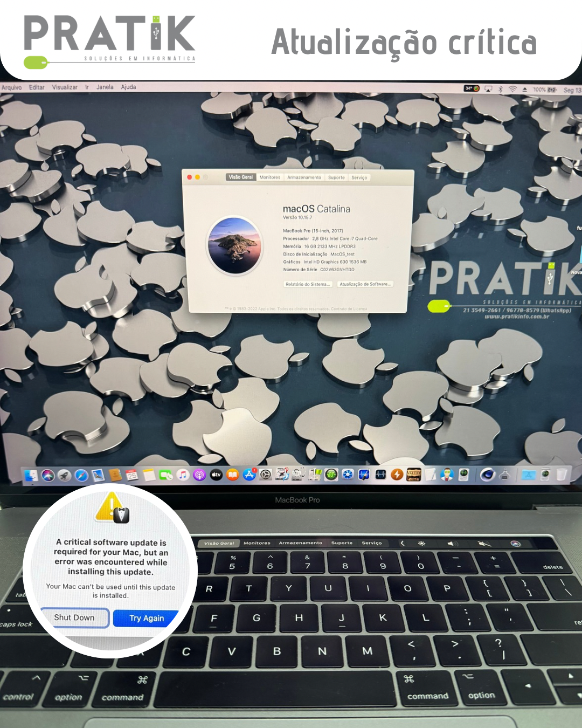
Task: Launch Podcasts app from the dock
Action: coord(199,475)
